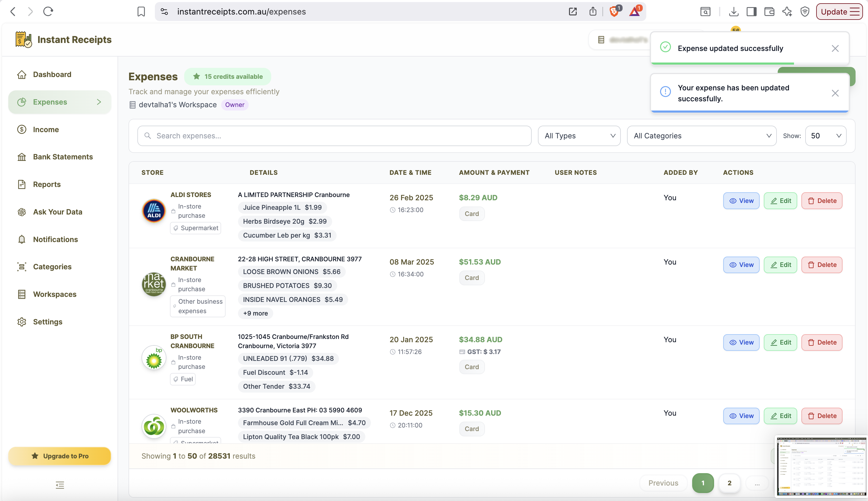Collapse the sidebar using bottom menu icon
The width and height of the screenshot is (868, 501).
click(x=60, y=485)
